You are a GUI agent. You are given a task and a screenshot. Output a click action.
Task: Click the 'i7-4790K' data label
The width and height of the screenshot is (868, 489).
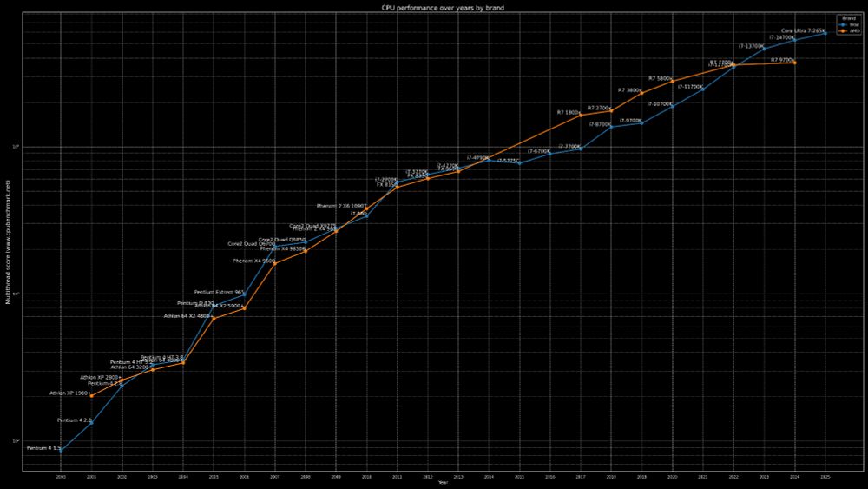coord(477,158)
